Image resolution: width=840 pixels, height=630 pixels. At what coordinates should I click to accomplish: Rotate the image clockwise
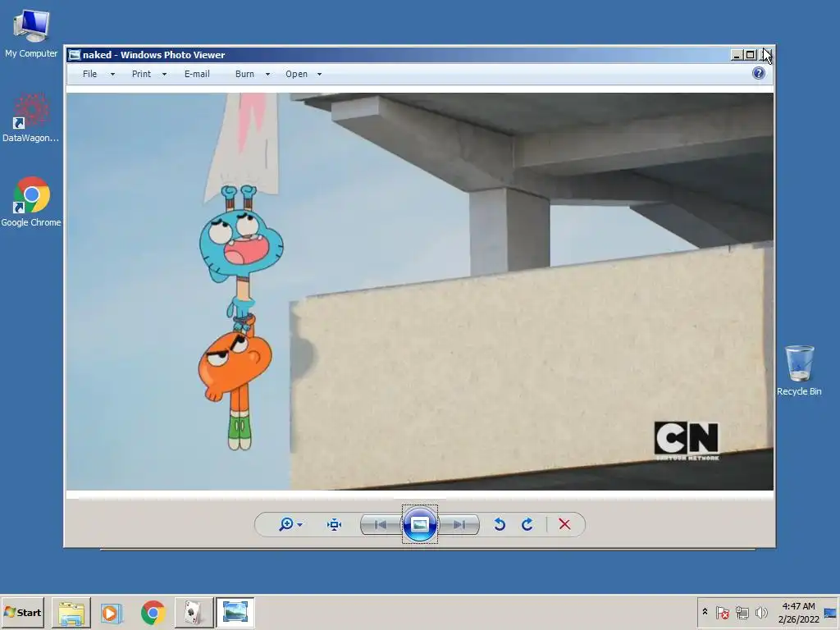(527, 524)
